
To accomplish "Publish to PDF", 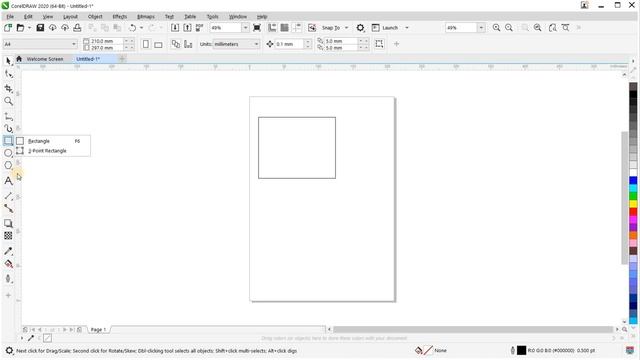I will (x=199, y=28).
